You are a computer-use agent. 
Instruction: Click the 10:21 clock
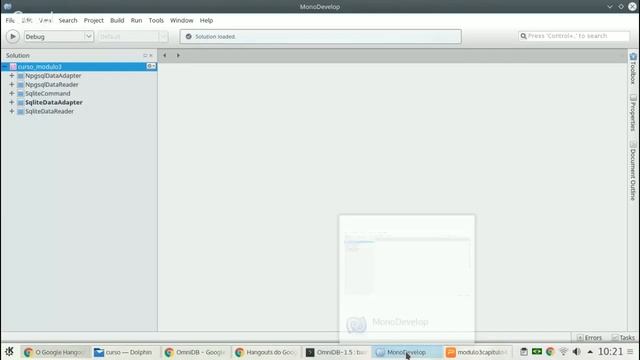pos(610,351)
